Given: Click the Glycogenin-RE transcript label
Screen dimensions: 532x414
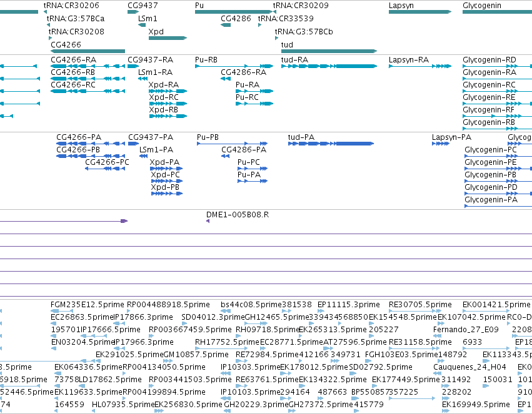Looking at the screenshot, I should coord(489,97).
